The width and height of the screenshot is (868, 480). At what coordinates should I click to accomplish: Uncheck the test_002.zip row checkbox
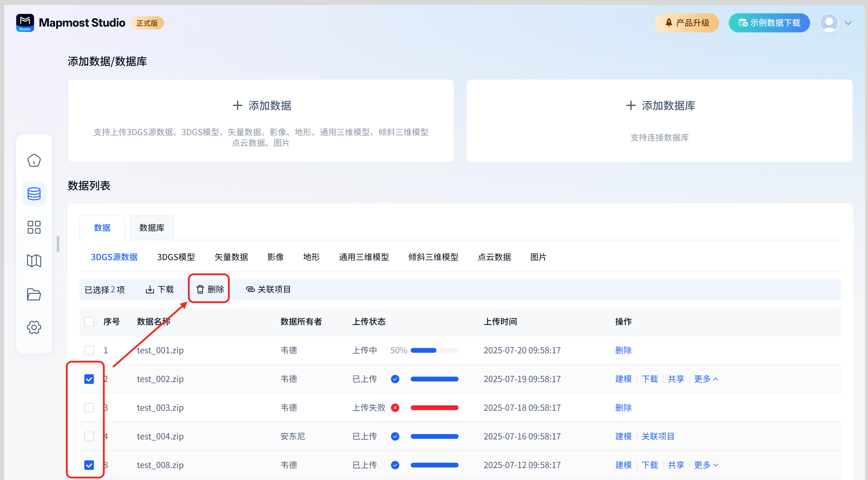pos(89,379)
